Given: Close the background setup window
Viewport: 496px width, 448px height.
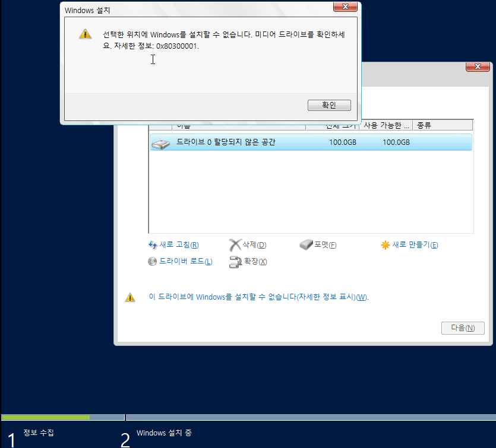Looking at the screenshot, I should point(478,66).
